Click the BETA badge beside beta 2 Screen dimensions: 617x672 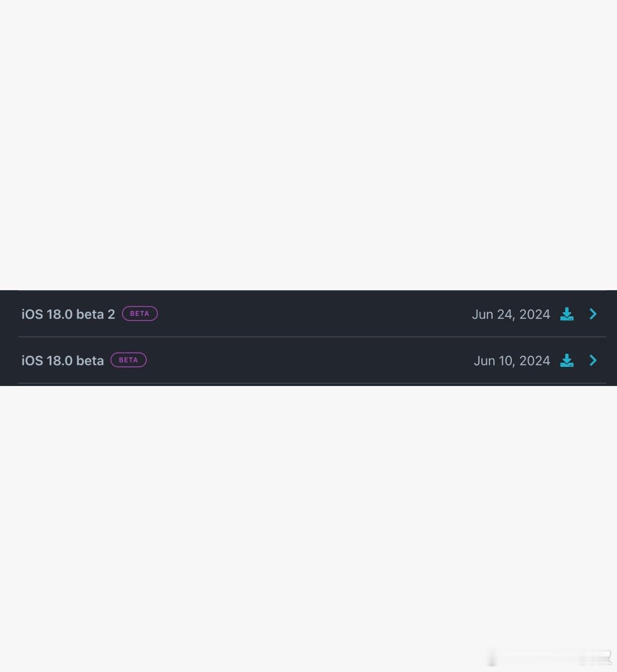(140, 314)
